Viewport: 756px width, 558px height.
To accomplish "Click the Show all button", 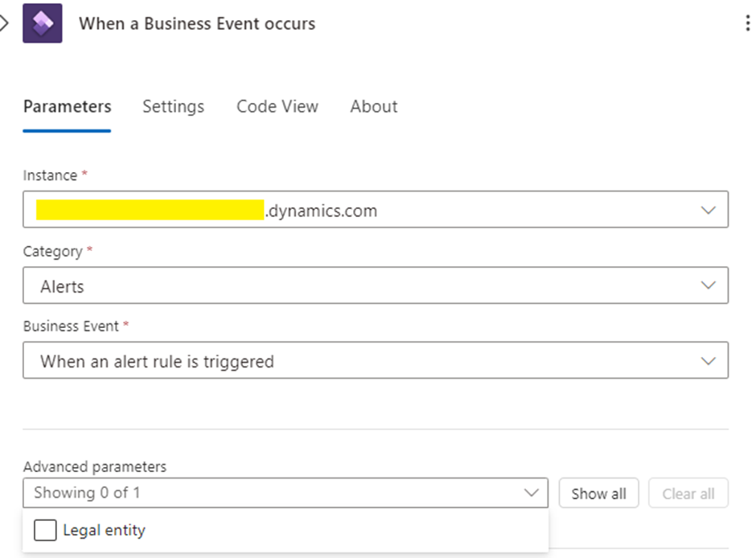I will pyautogui.click(x=599, y=494).
